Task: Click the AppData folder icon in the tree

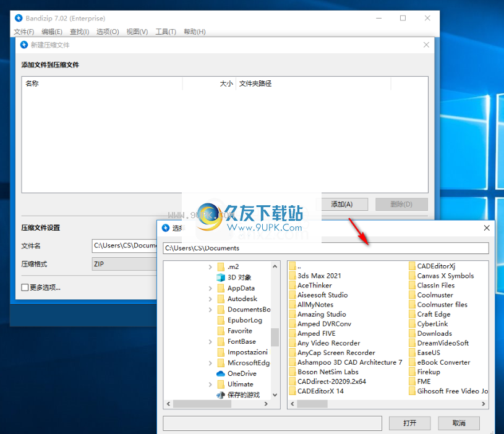Action: [221, 288]
